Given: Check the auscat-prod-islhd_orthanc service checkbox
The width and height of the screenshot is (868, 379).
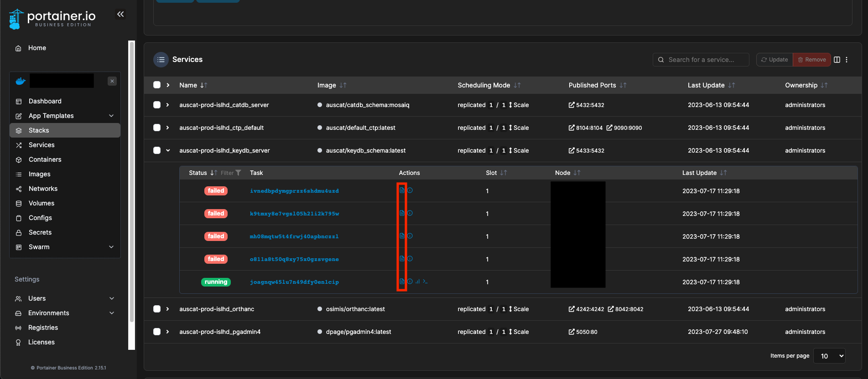Looking at the screenshot, I should [157, 309].
